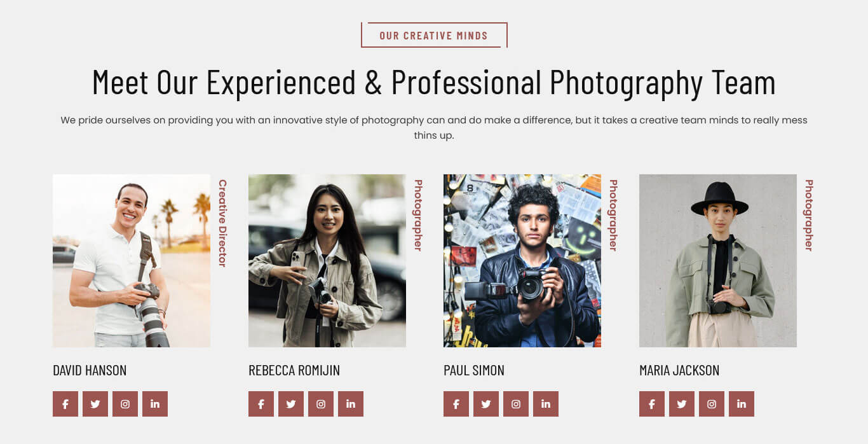Click the Our Creative Minds badge
The width and height of the screenshot is (868, 444).
(434, 35)
